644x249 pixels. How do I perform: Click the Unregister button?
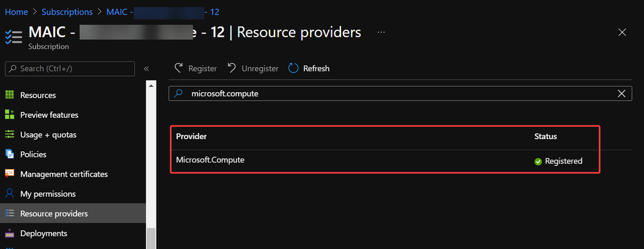[253, 68]
